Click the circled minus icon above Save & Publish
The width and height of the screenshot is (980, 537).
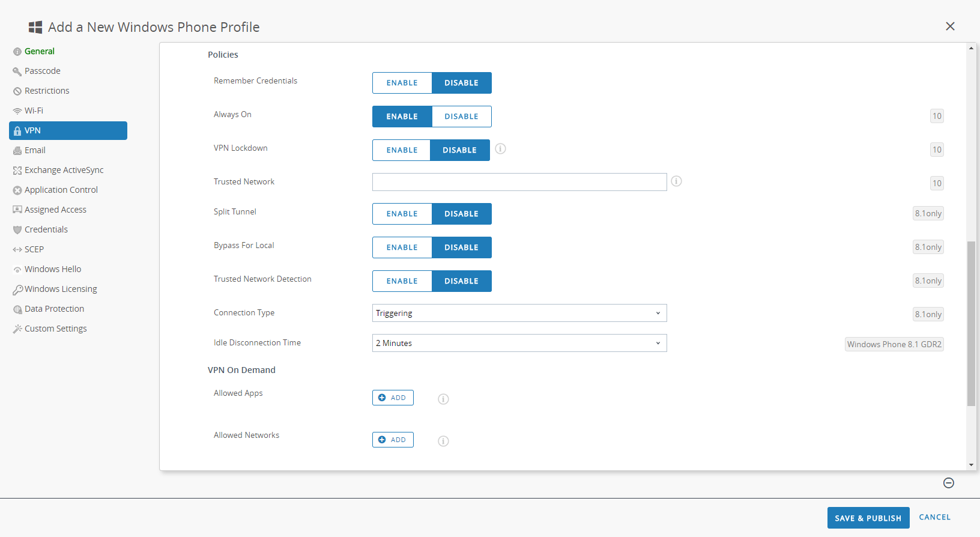click(949, 483)
